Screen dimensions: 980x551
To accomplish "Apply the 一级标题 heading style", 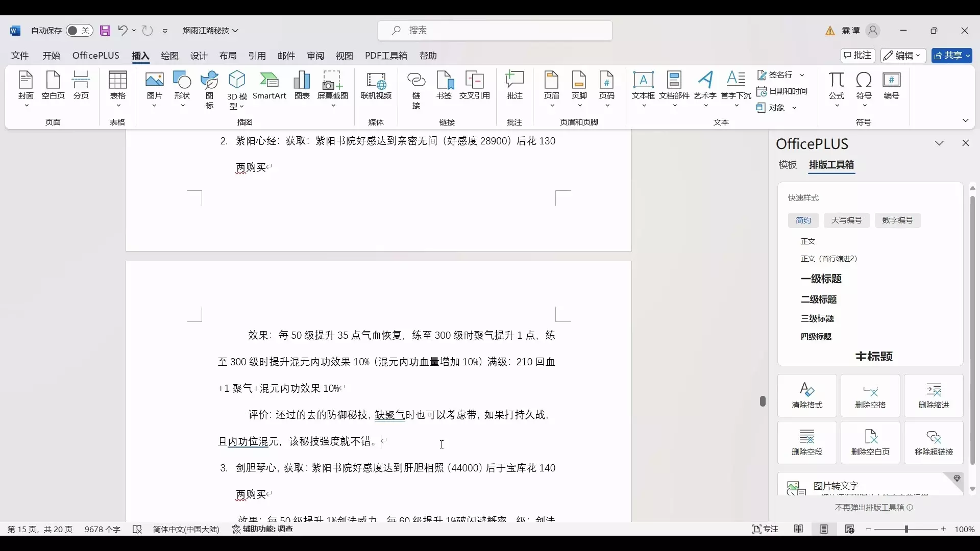I will [821, 279].
